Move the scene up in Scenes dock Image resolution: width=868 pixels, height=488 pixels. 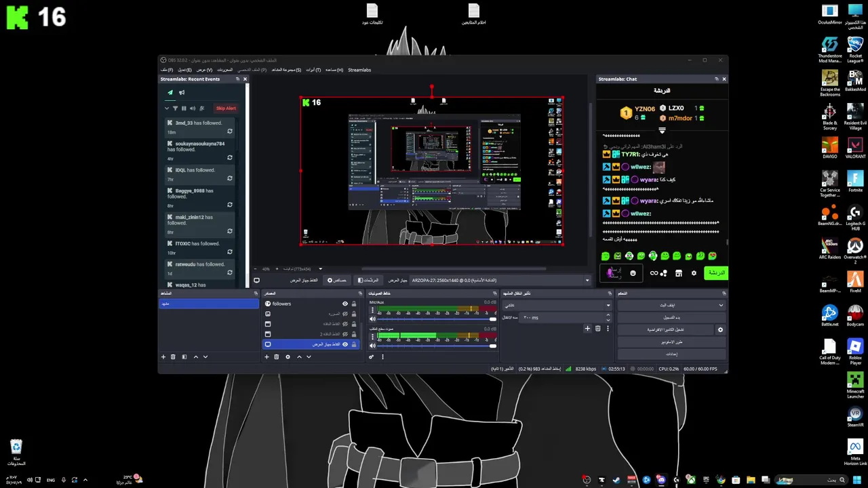[196, 357]
